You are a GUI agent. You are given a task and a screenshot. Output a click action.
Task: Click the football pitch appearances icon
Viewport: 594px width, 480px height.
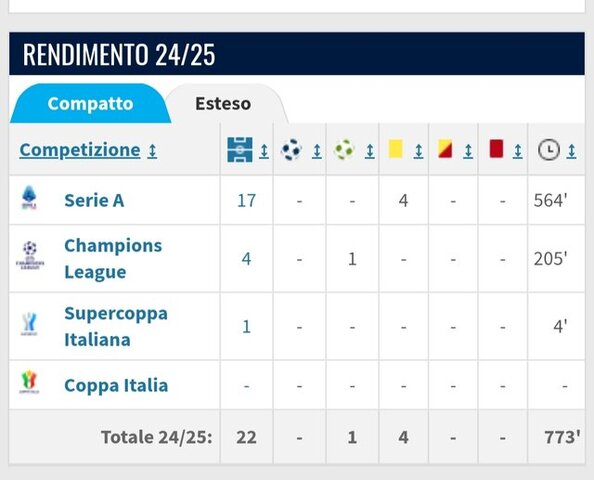(x=240, y=150)
